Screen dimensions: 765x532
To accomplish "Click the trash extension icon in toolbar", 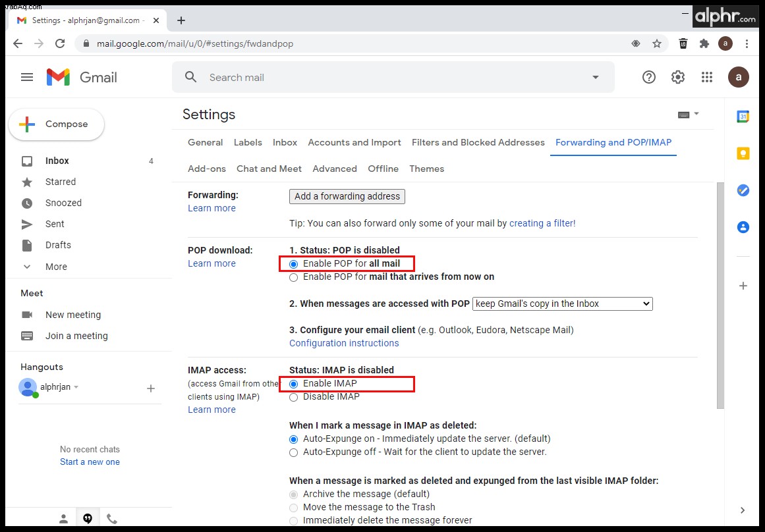I will [x=683, y=43].
